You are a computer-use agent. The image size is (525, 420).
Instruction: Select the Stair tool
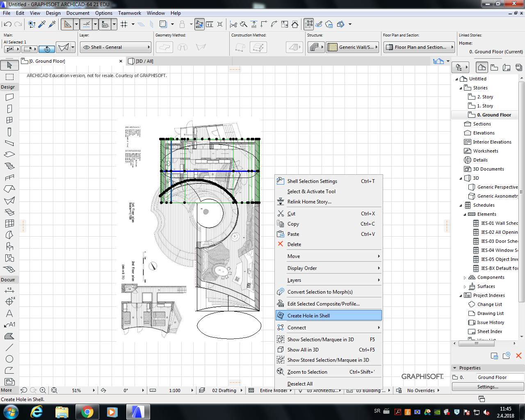pos(9,166)
